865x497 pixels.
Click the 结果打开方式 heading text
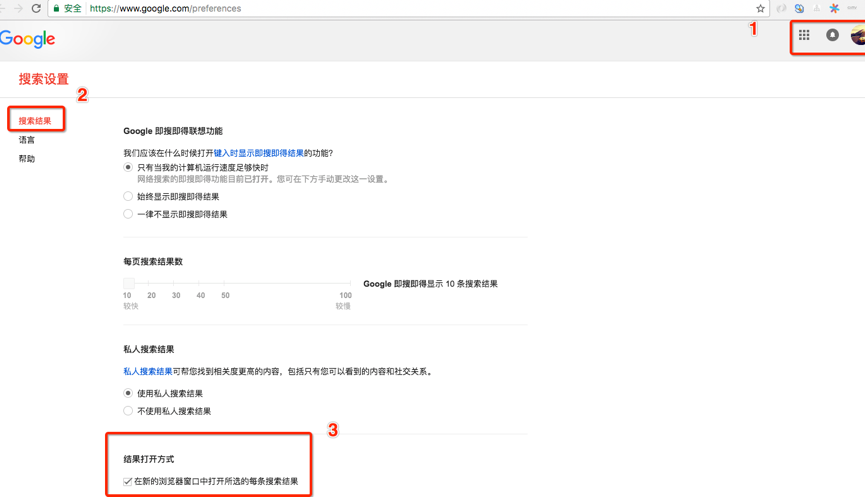[148, 459]
